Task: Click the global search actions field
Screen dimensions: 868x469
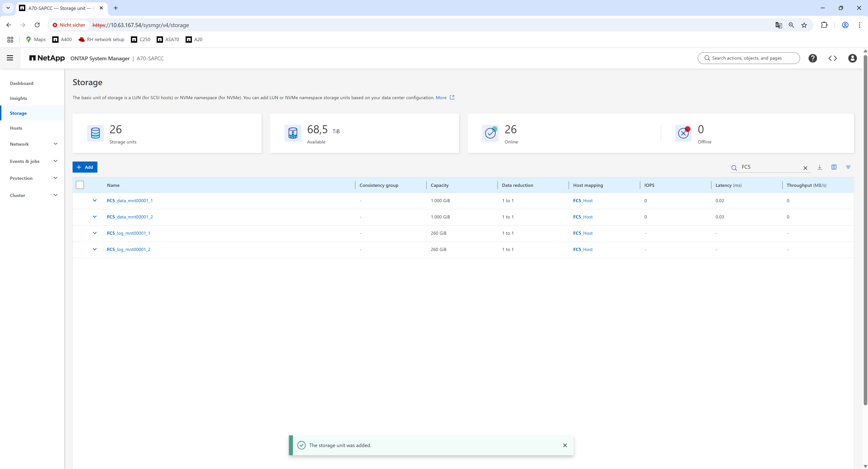Action: [x=748, y=58]
